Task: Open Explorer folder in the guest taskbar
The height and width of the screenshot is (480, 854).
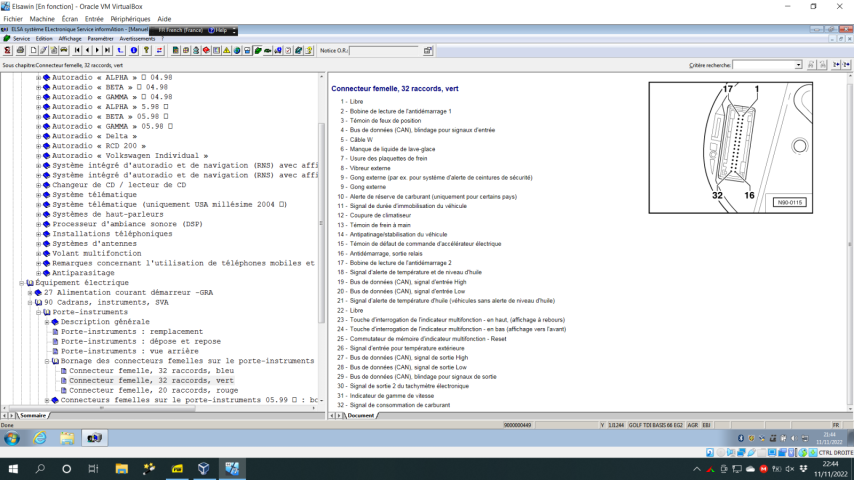Action: 67,438
